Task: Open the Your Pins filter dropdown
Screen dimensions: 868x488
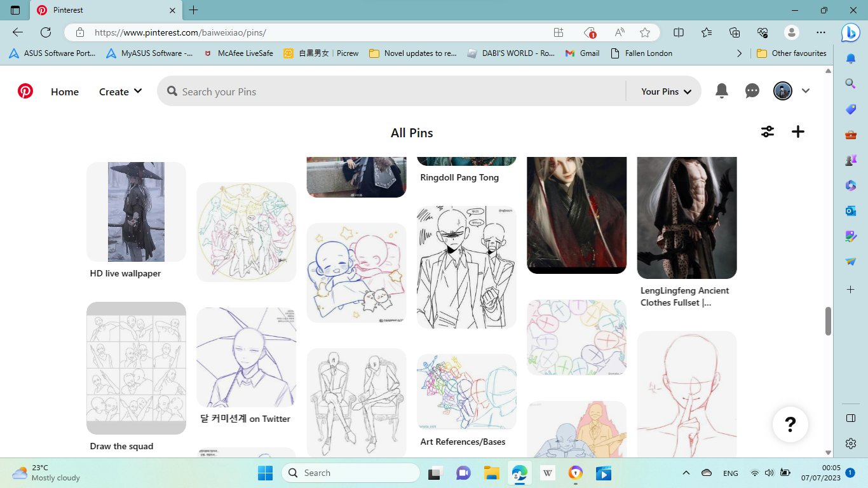Action: coord(665,91)
